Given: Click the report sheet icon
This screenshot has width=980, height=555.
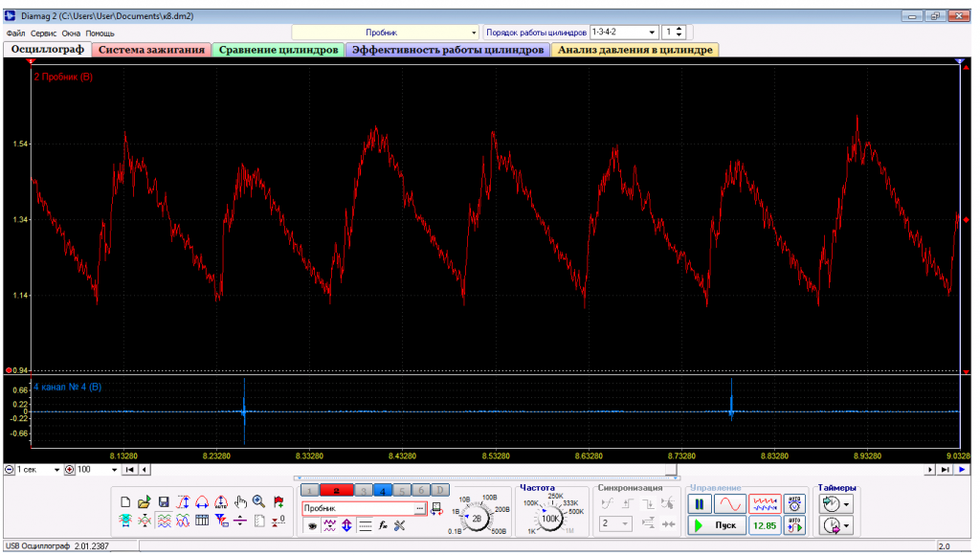Looking at the screenshot, I should (258, 520).
